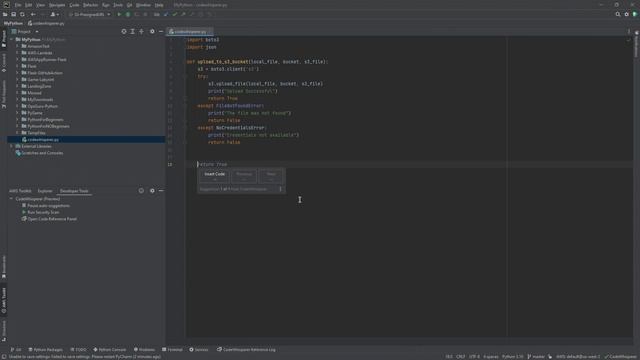Viewport: 640px width, 360px height.
Task: Open the Window menu
Action: click(143, 5)
